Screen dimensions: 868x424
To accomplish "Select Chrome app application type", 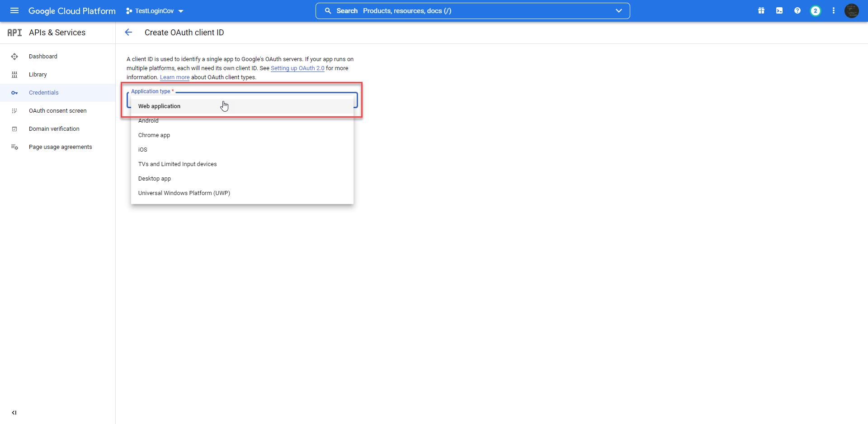I will [242, 135].
